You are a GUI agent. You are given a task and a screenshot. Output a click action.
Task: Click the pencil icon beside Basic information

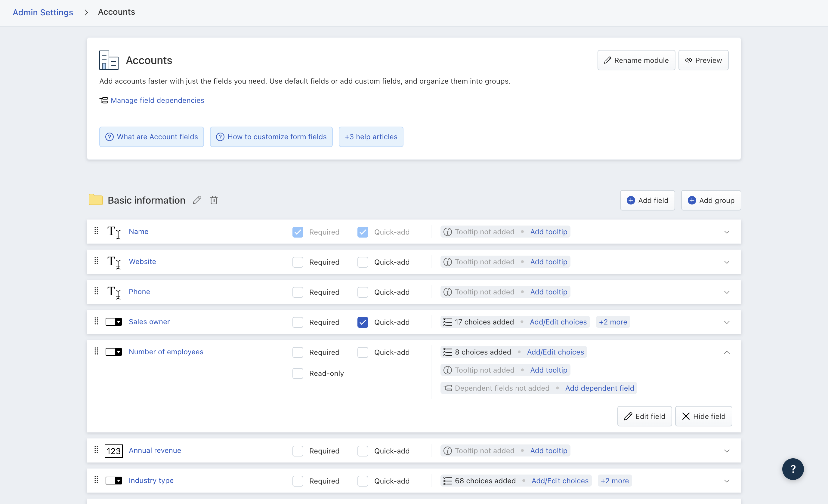click(x=197, y=200)
